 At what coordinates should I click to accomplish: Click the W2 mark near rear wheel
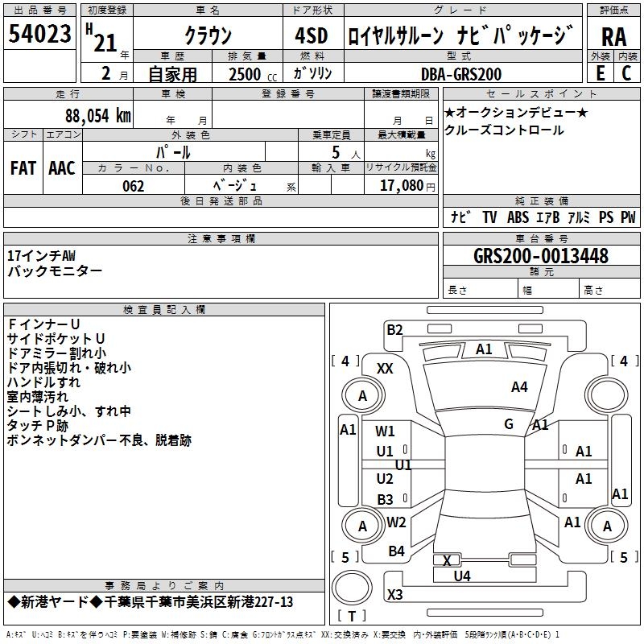(x=396, y=522)
